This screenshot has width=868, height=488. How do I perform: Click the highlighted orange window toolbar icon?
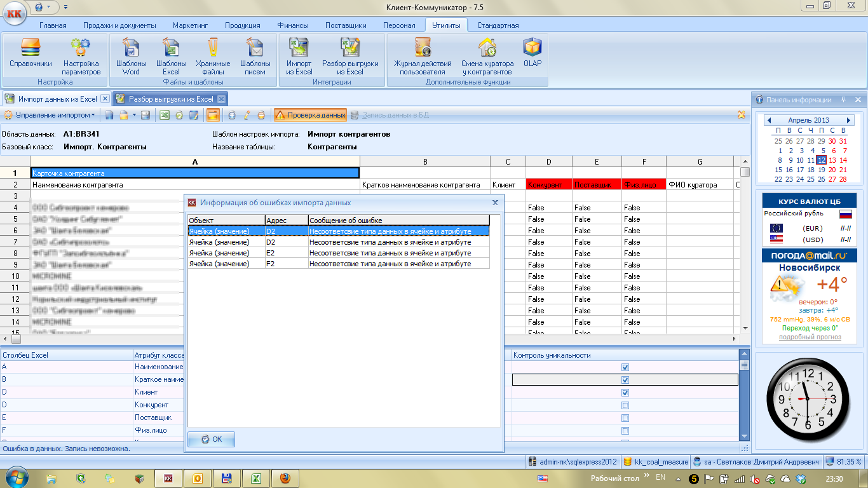213,115
